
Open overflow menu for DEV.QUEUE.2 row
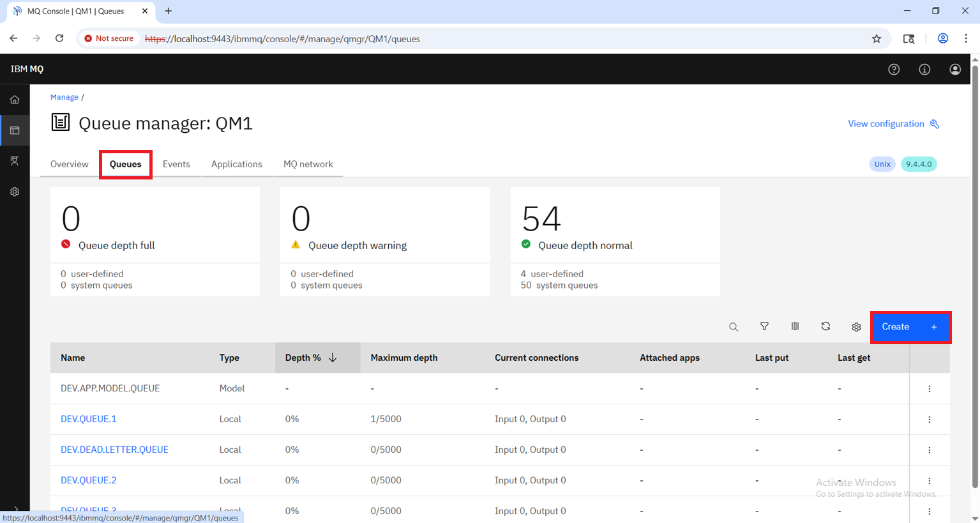pyautogui.click(x=930, y=481)
